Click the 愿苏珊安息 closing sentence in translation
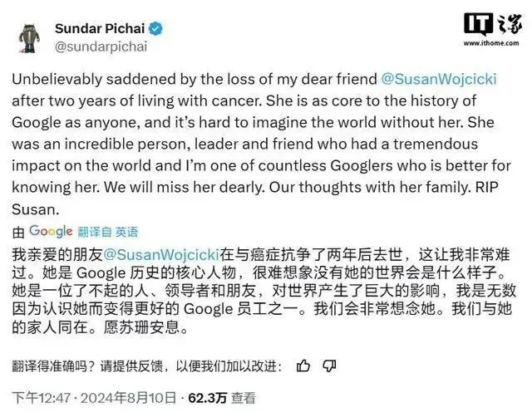The height and width of the screenshot is (417, 532). coord(155,328)
